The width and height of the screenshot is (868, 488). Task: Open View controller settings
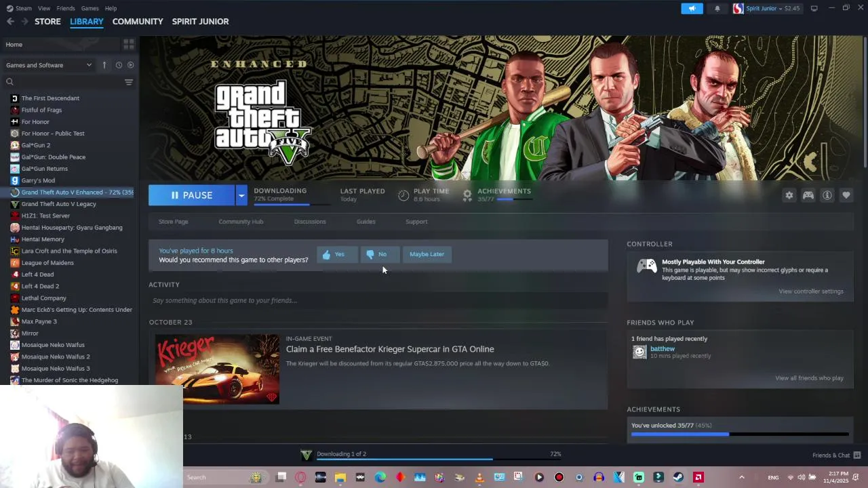pos(811,291)
